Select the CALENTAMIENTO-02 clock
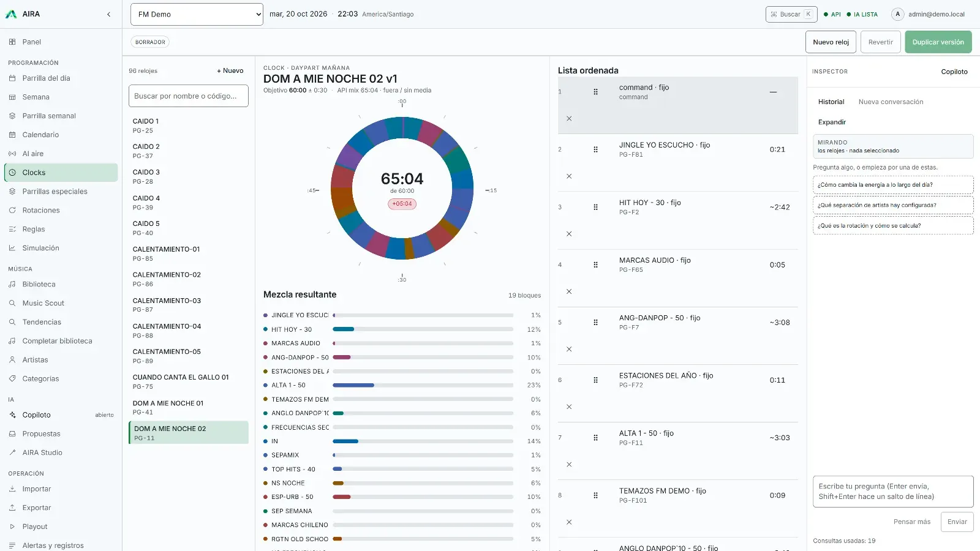Viewport: 980px width, 551px height. [x=189, y=279]
